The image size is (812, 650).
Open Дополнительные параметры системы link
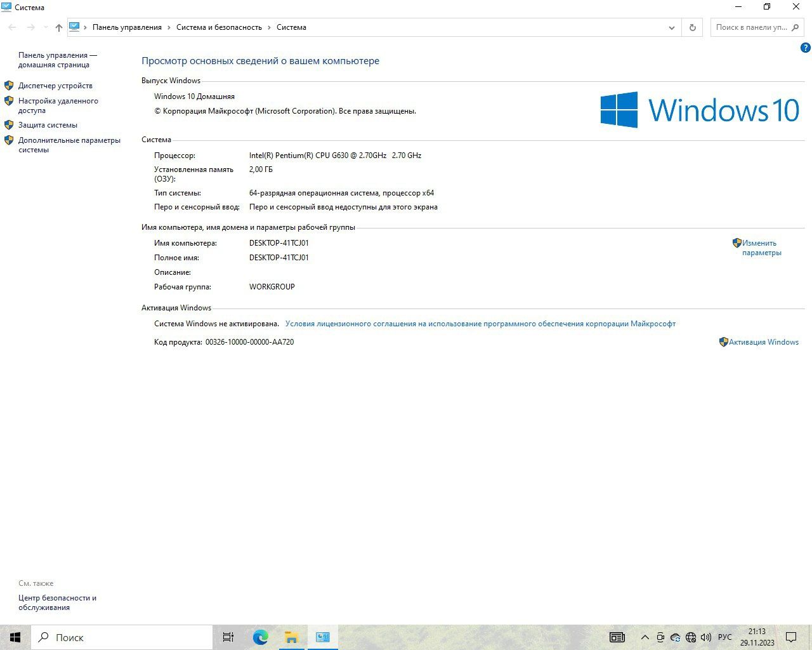click(69, 145)
